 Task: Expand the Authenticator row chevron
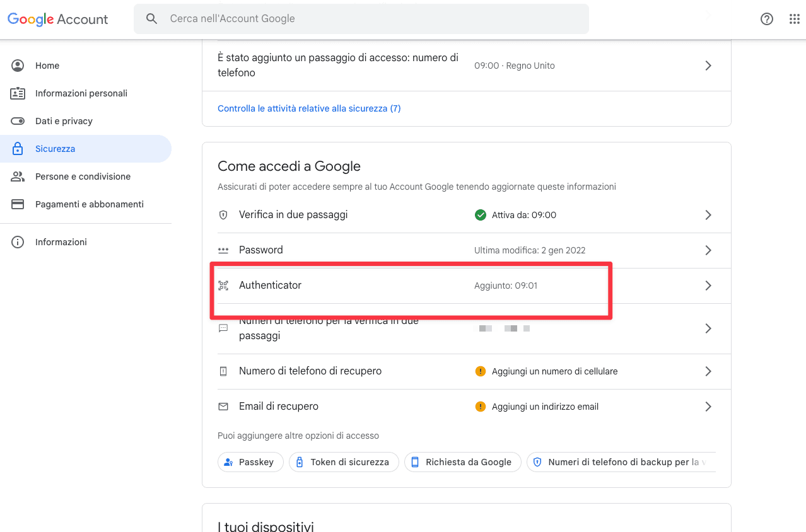coord(708,286)
